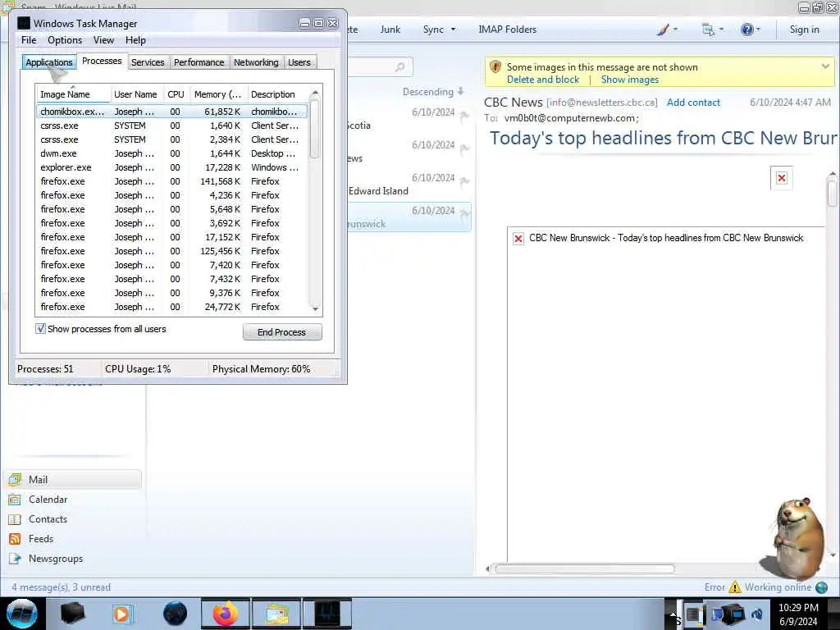Select the explorer.exe process row
The image size is (840, 630).
(x=172, y=167)
